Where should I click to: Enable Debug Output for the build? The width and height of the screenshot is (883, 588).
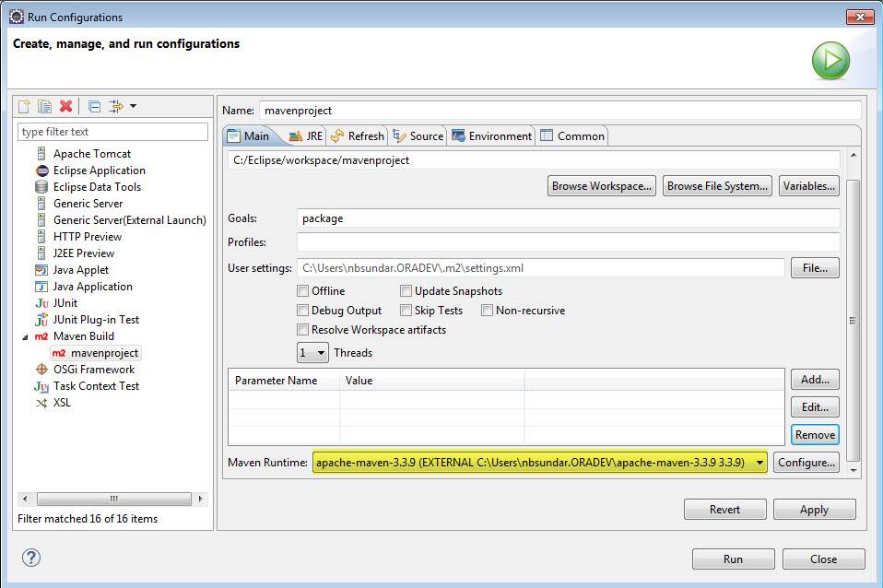coord(303,311)
